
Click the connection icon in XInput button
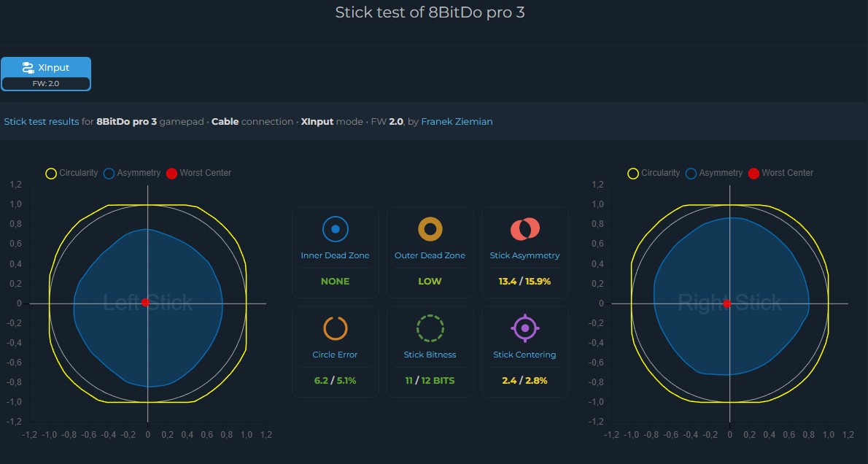pos(28,68)
